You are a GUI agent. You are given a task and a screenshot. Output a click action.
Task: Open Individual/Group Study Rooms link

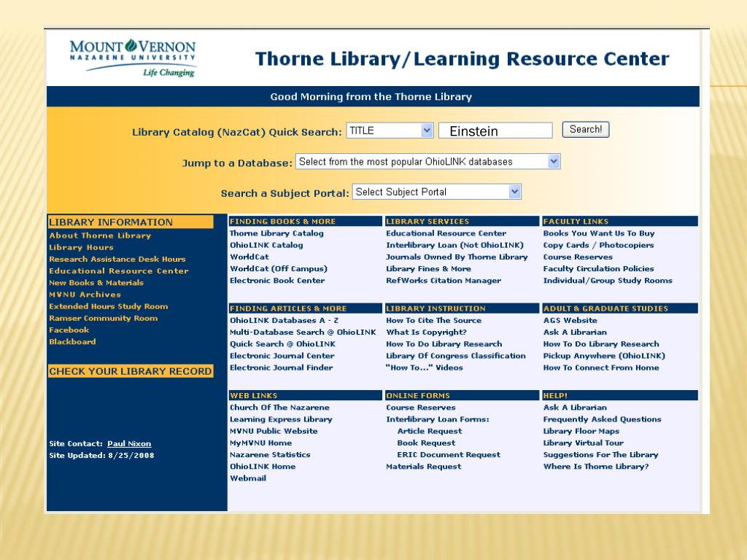[x=608, y=281]
